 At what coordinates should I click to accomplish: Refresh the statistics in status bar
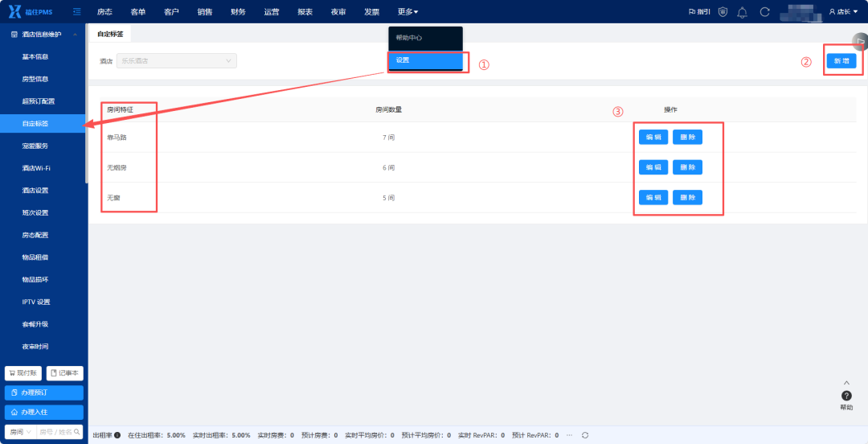point(585,435)
